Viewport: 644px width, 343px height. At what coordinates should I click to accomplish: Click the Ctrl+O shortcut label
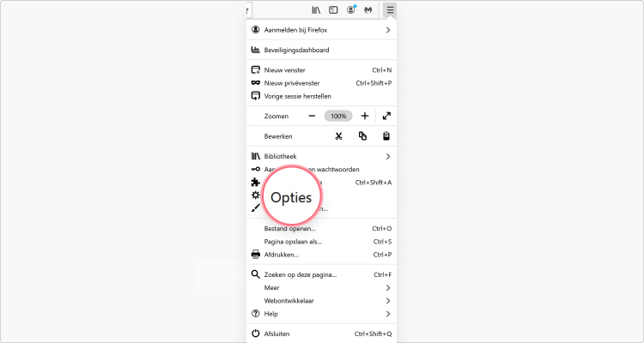[x=382, y=229]
